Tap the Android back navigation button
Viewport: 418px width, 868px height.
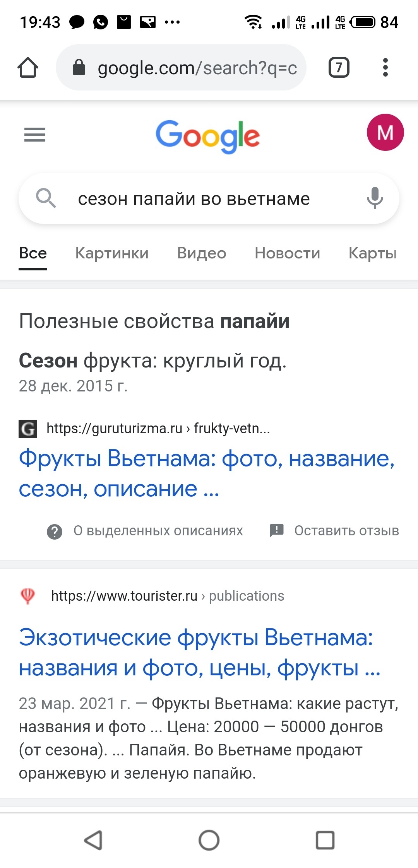pos(93,840)
